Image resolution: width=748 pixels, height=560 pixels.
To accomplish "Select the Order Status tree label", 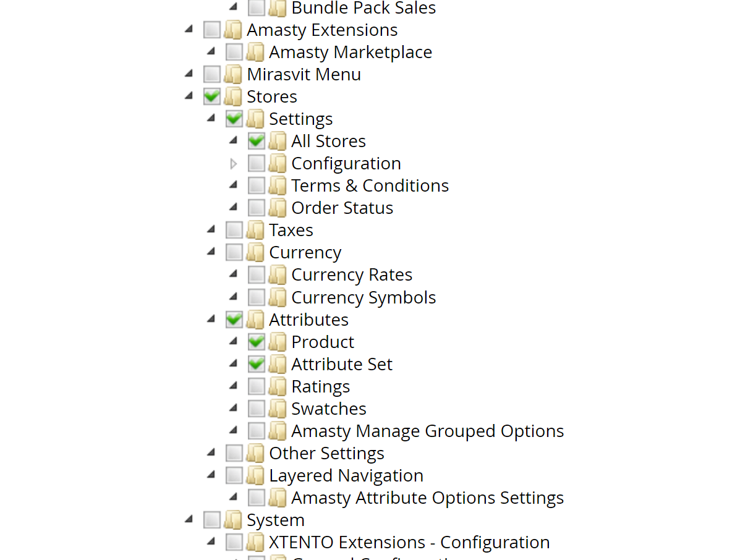I will 342,208.
